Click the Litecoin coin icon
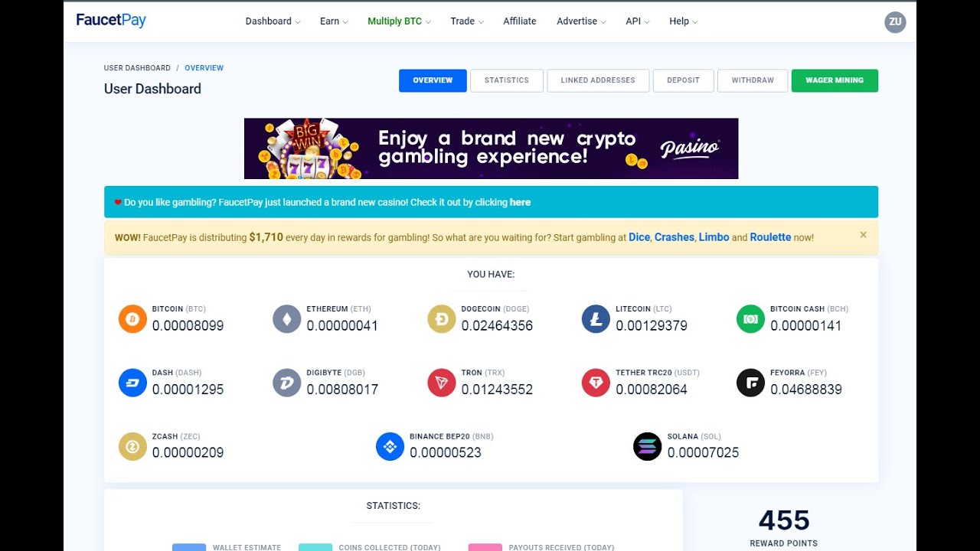Viewport: 980px width, 551px height. tap(596, 318)
